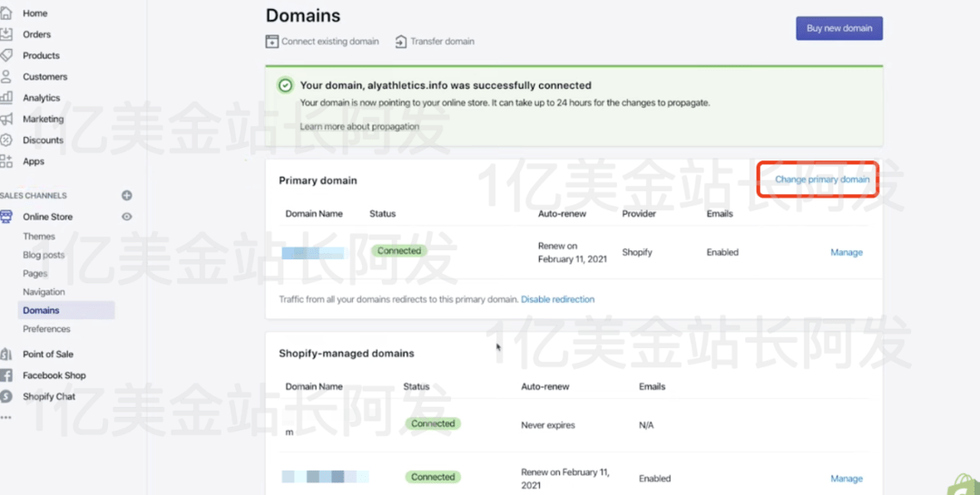This screenshot has width=980, height=495.
Task: Click Transfer domain link
Action: point(435,42)
